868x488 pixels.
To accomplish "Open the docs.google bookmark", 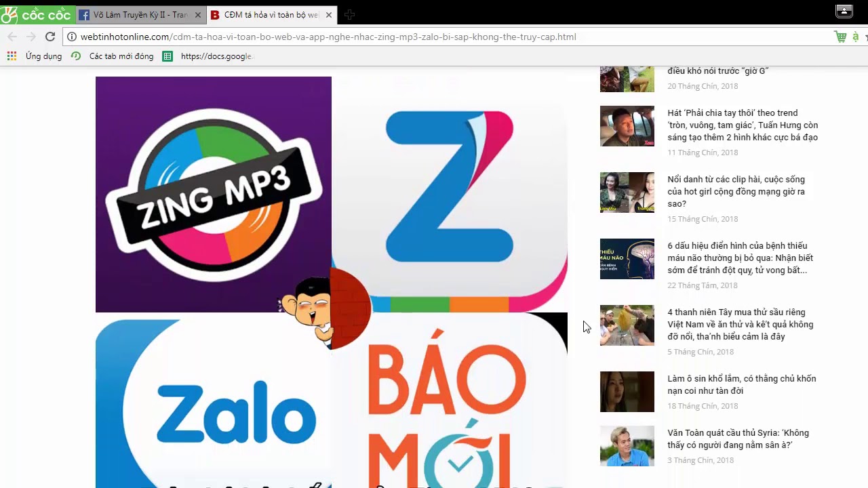I will [208, 56].
